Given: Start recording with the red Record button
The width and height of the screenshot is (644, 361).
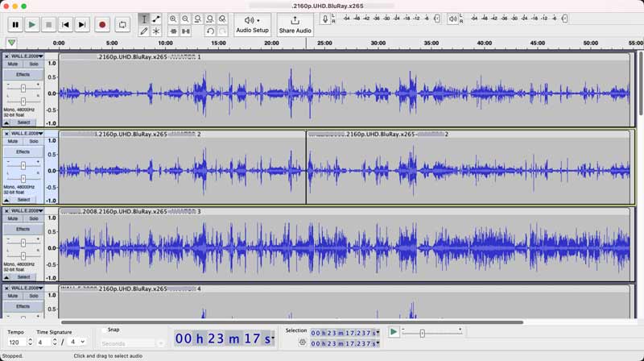Looking at the screenshot, I should click(x=102, y=25).
